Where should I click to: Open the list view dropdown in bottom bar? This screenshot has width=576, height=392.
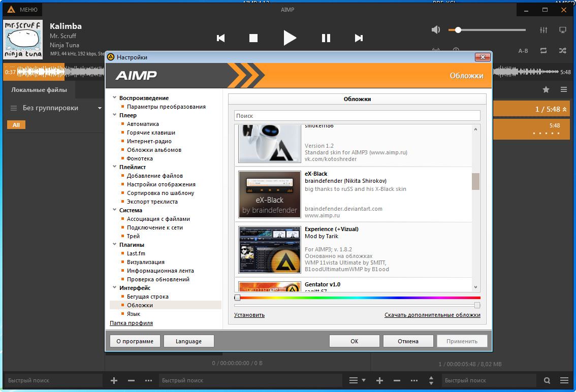point(357,381)
